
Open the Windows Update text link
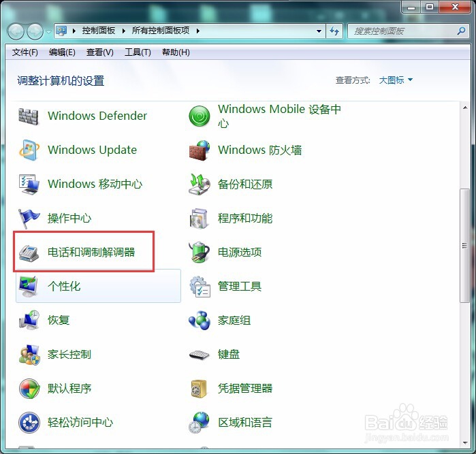[x=93, y=150]
